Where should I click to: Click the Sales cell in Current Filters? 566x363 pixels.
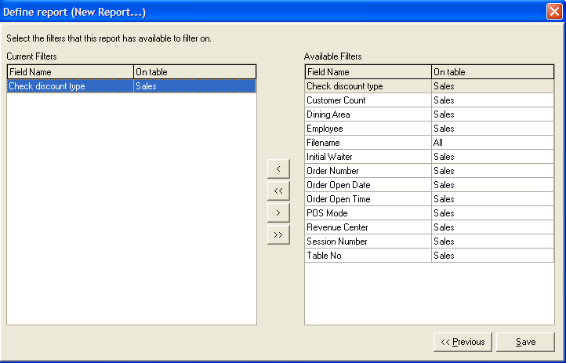click(x=195, y=86)
